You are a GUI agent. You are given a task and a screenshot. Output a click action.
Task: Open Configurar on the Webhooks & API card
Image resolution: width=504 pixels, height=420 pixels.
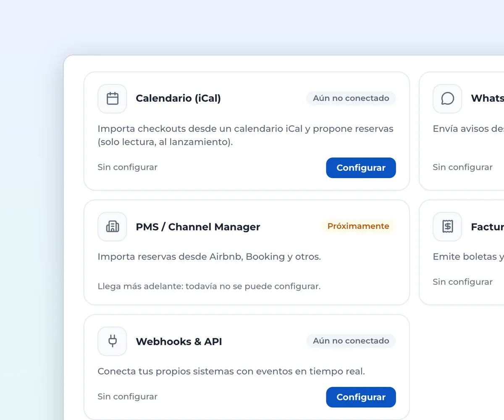coord(361,397)
